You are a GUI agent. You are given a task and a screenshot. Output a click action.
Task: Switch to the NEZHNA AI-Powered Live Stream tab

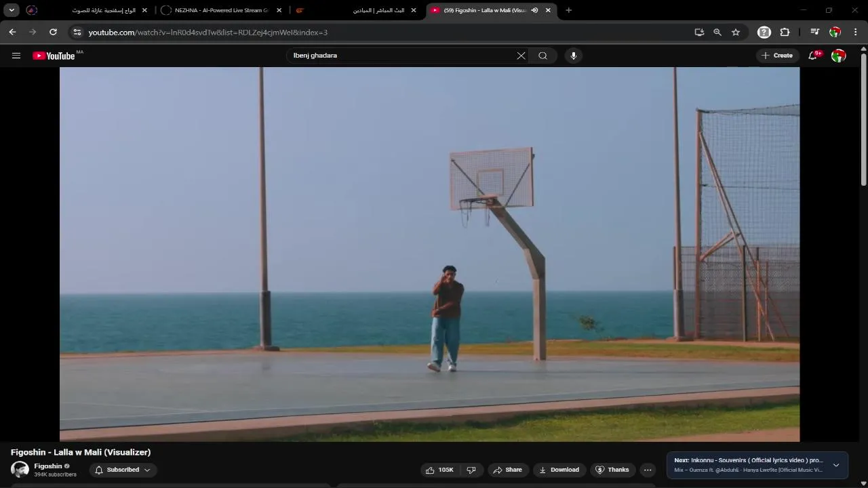[x=222, y=10]
